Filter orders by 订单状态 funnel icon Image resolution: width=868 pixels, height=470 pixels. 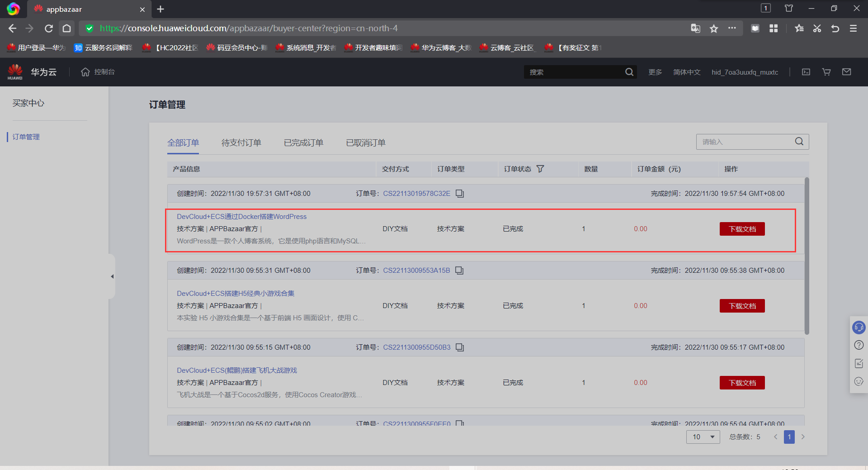point(540,169)
